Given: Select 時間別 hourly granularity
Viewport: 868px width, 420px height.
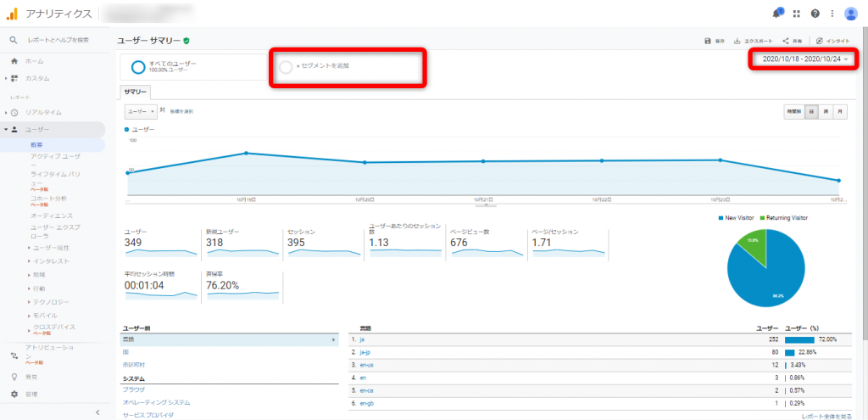Looking at the screenshot, I should tap(794, 111).
